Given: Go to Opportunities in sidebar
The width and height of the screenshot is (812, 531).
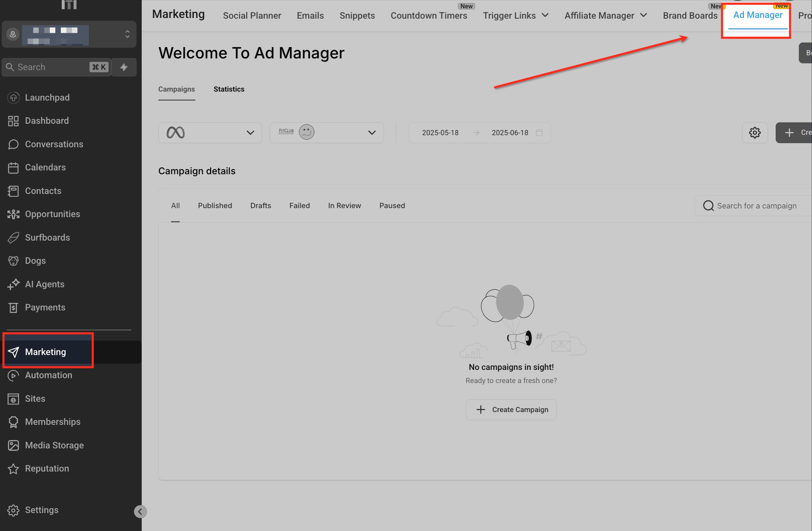Looking at the screenshot, I should pyautogui.click(x=52, y=214).
